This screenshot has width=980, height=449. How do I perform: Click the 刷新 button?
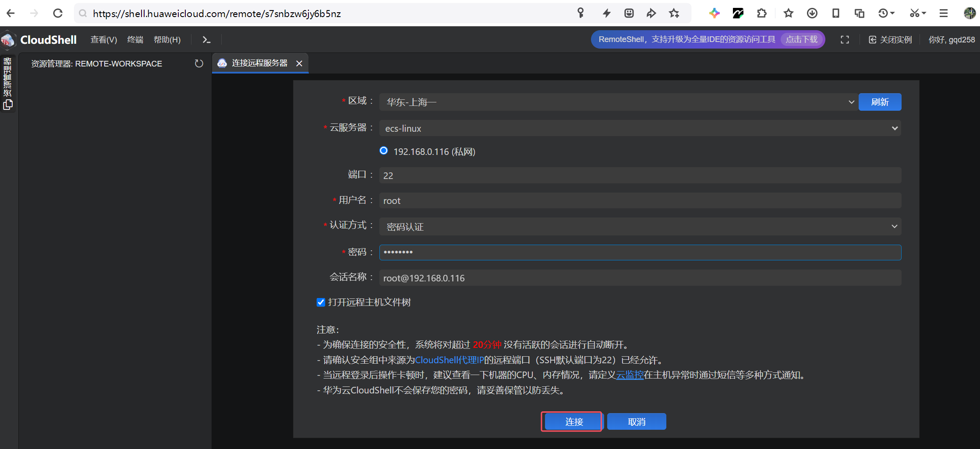pyautogui.click(x=880, y=102)
